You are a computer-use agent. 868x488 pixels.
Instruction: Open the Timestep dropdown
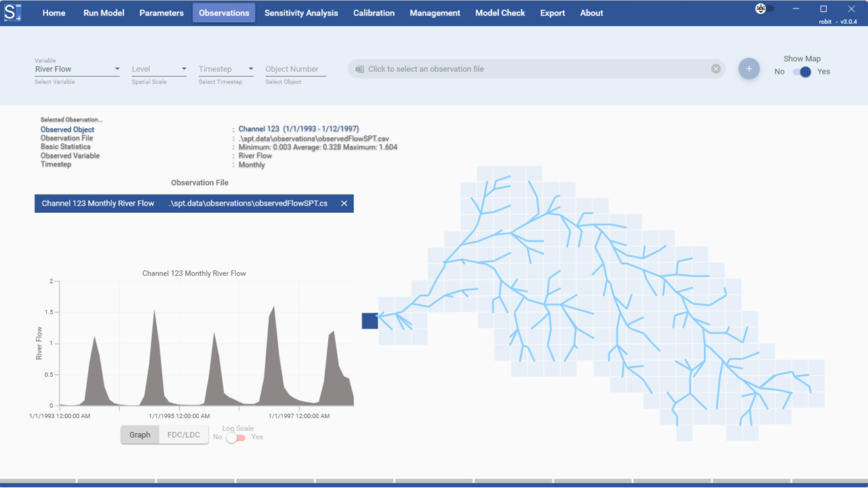coord(226,69)
